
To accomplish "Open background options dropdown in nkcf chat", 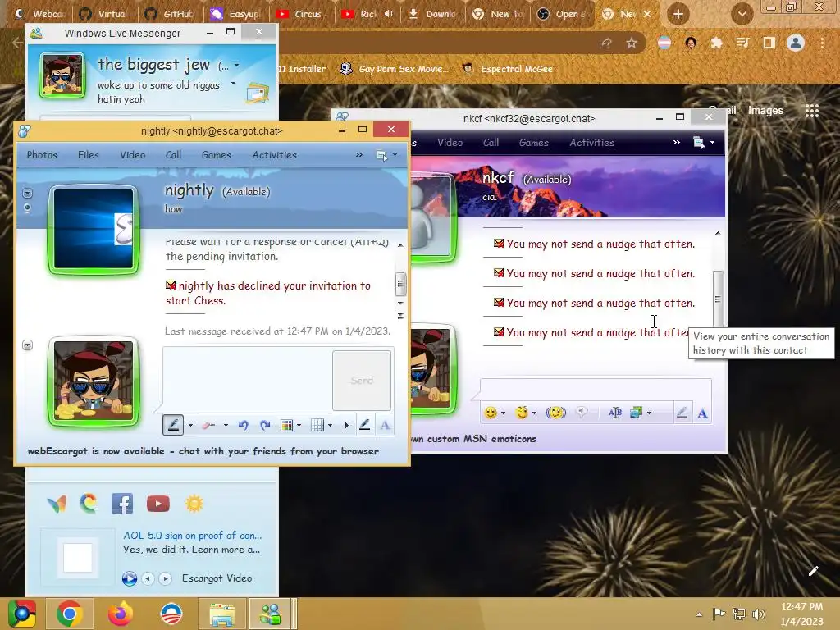I will coord(650,413).
